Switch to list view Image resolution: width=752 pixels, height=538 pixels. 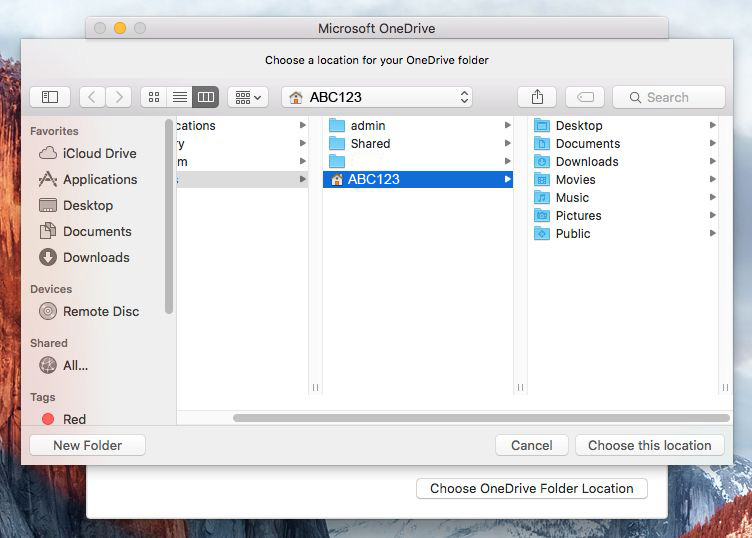(x=180, y=97)
